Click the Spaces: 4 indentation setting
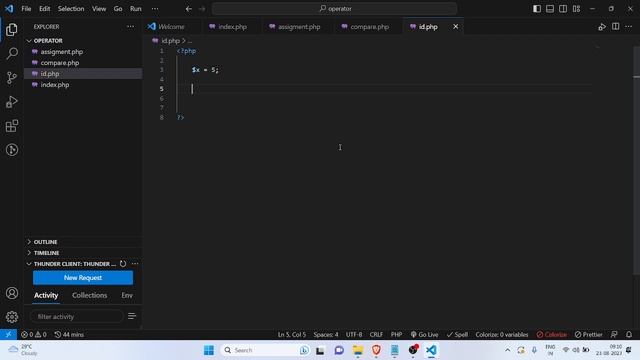640x360 pixels. point(326,334)
